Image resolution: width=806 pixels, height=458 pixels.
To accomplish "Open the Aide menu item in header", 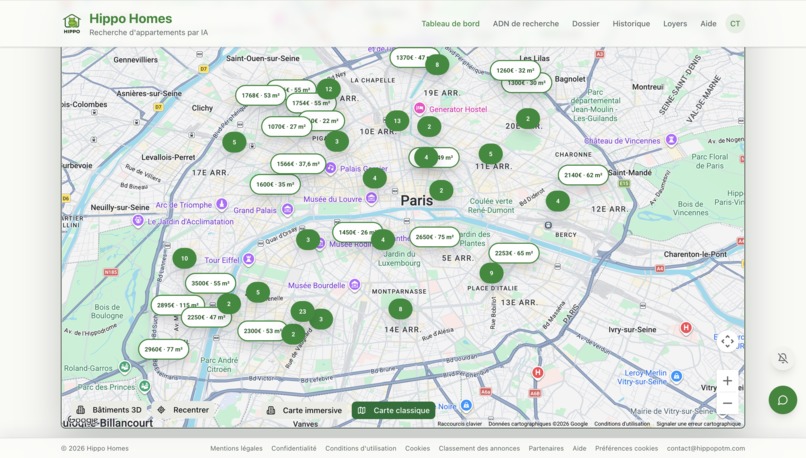I will pos(708,24).
